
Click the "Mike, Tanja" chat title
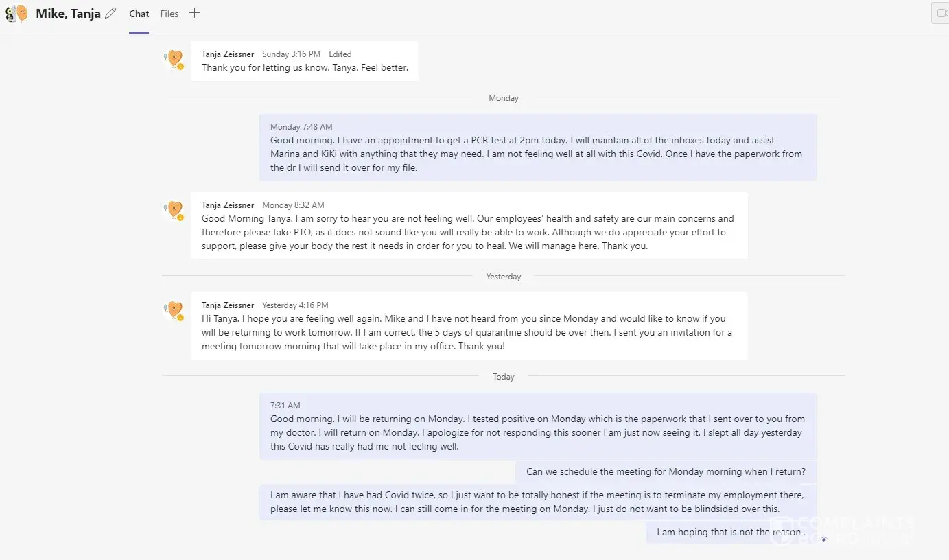coord(68,14)
